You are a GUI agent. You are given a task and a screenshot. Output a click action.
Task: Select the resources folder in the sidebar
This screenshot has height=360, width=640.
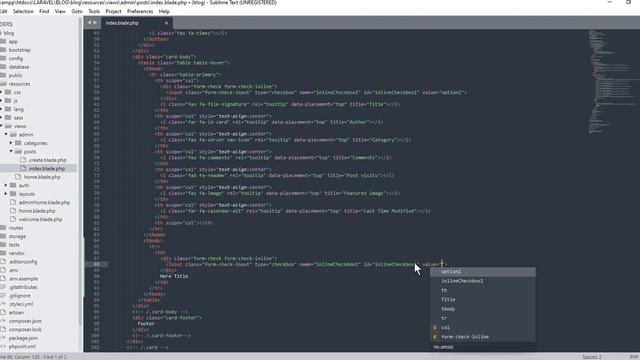click(x=20, y=84)
